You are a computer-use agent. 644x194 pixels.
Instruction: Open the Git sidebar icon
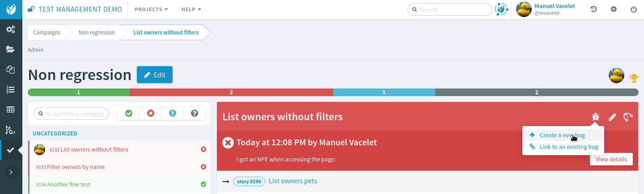click(x=11, y=130)
